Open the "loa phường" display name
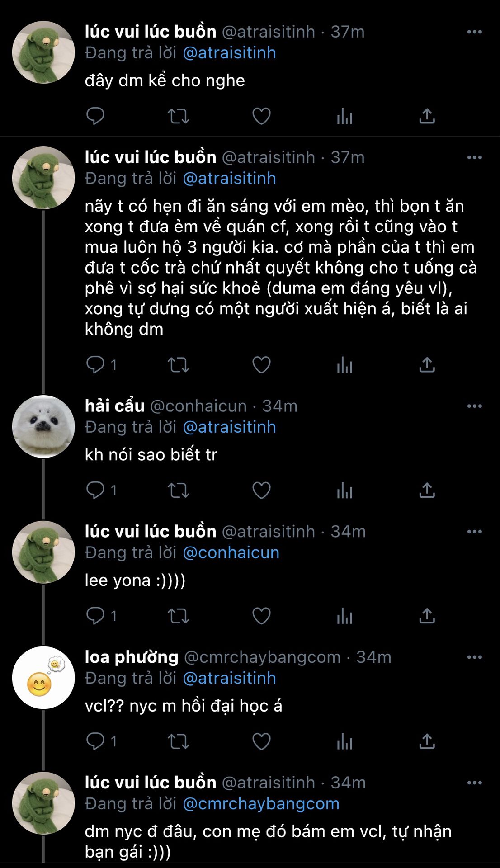The image size is (500, 868). point(132,657)
